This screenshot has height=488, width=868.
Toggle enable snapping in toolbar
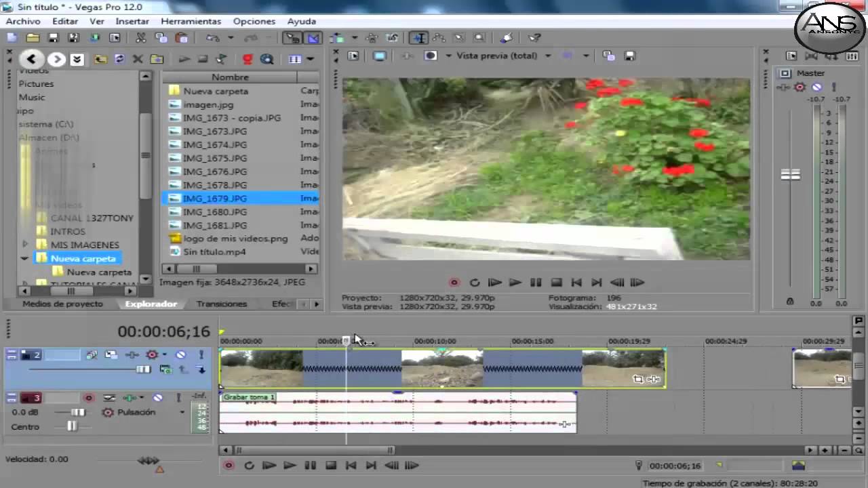coord(293,38)
